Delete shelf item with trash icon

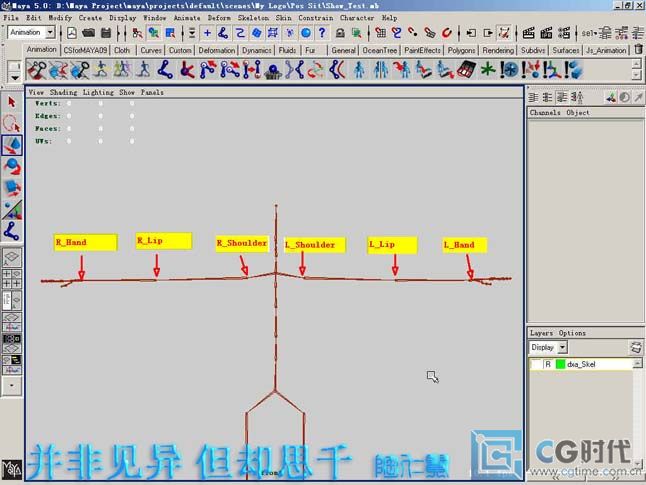click(638, 49)
